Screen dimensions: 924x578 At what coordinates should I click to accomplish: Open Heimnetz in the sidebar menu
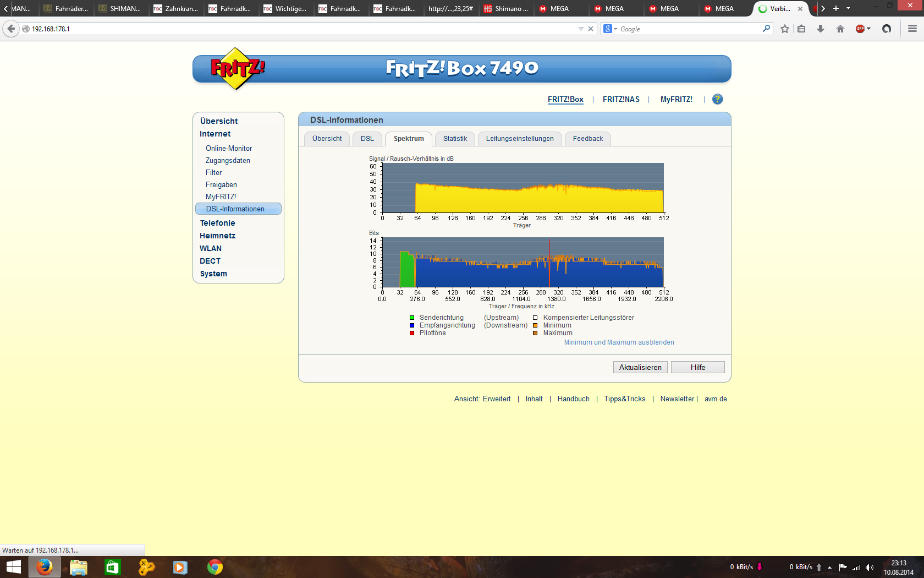click(x=217, y=236)
